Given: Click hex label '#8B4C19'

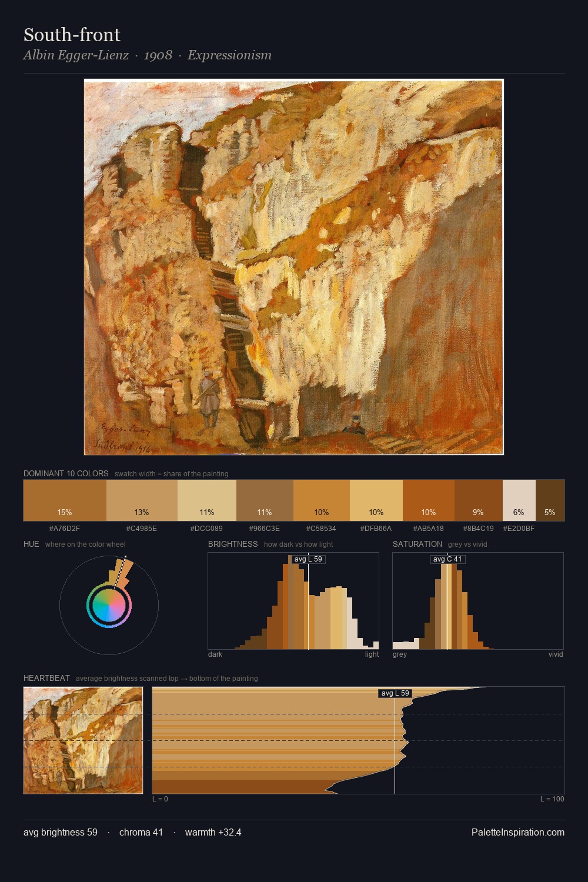Looking at the screenshot, I should click(479, 528).
